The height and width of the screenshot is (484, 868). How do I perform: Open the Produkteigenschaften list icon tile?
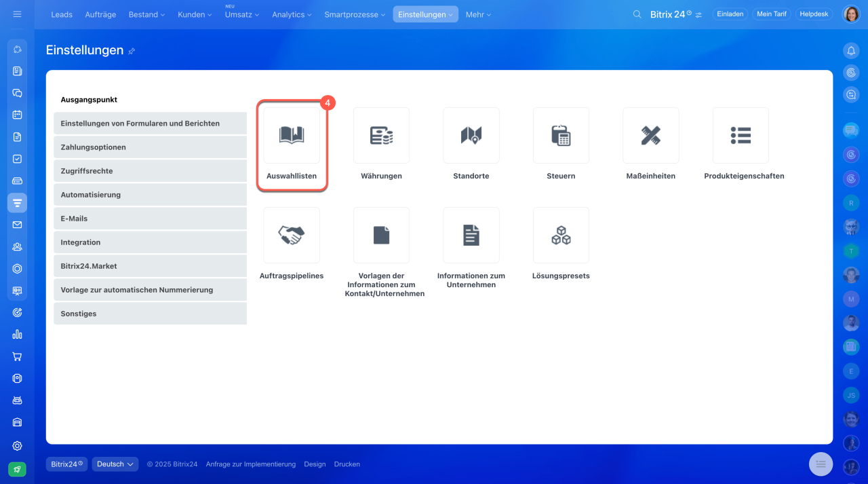pyautogui.click(x=741, y=135)
